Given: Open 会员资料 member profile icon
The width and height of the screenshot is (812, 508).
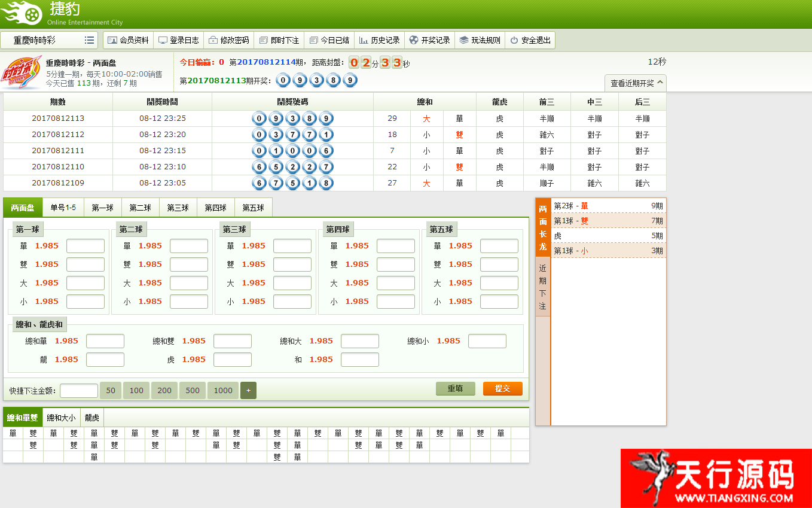Looking at the screenshot, I should 112,40.
